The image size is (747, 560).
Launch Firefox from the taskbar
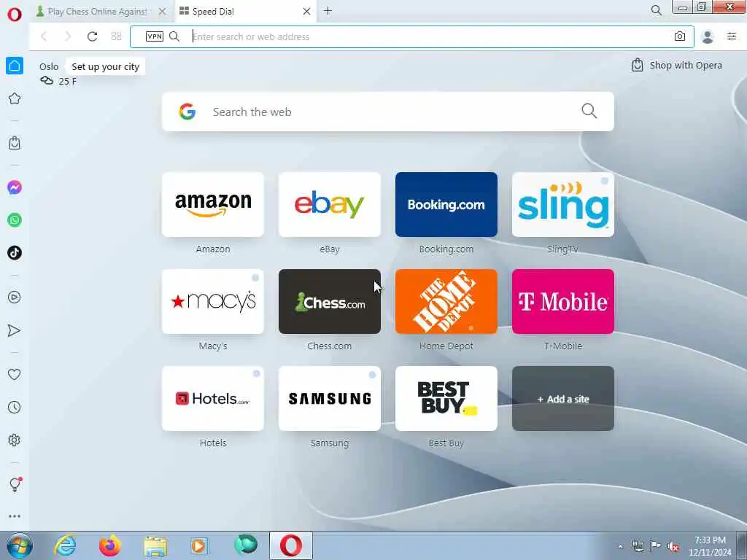pos(110,545)
